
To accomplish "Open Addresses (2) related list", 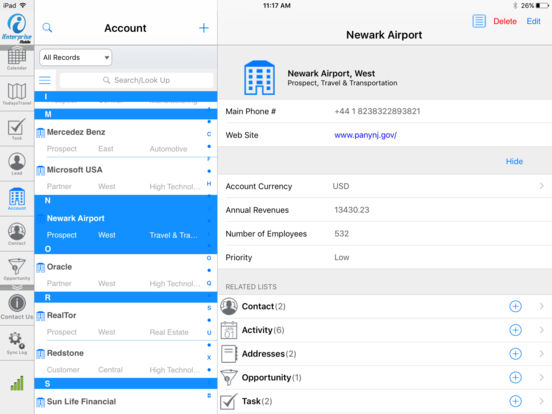I will [x=385, y=353].
